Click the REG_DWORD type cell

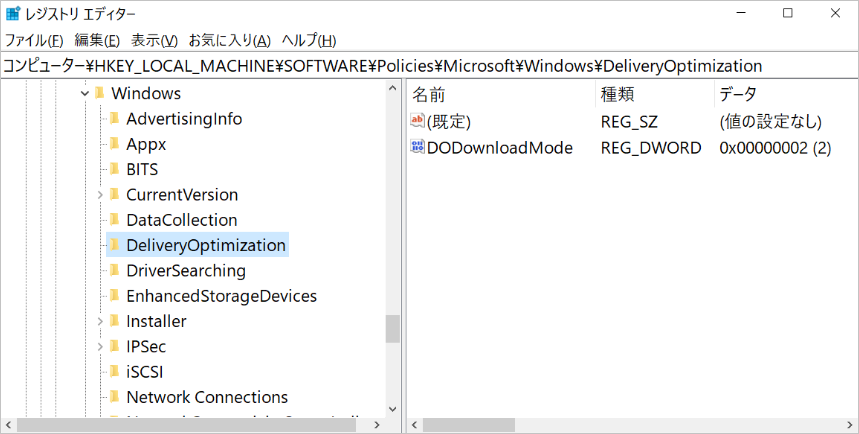pyautogui.click(x=651, y=148)
